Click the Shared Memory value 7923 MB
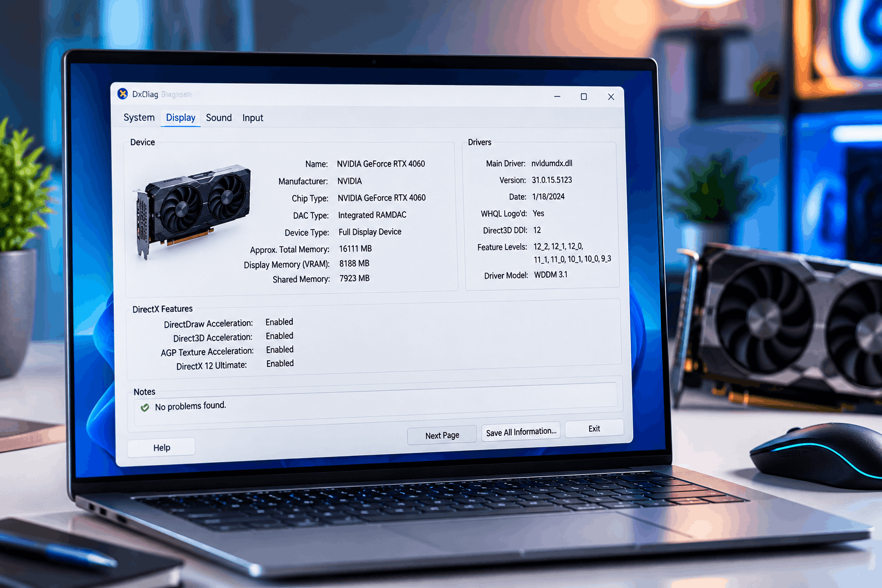Image resolution: width=882 pixels, height=588 pixels. click(354, 278)
